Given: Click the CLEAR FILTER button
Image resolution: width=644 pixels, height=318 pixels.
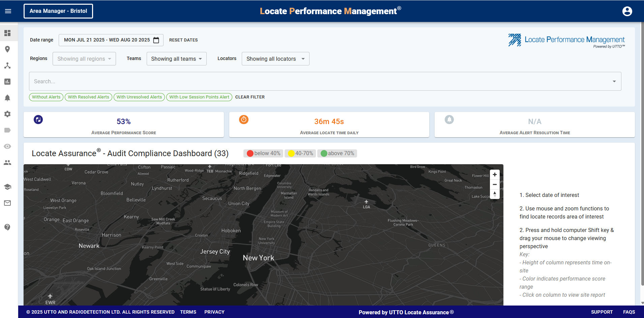Looking at the screenshot, I should click(x=250, y=97).
